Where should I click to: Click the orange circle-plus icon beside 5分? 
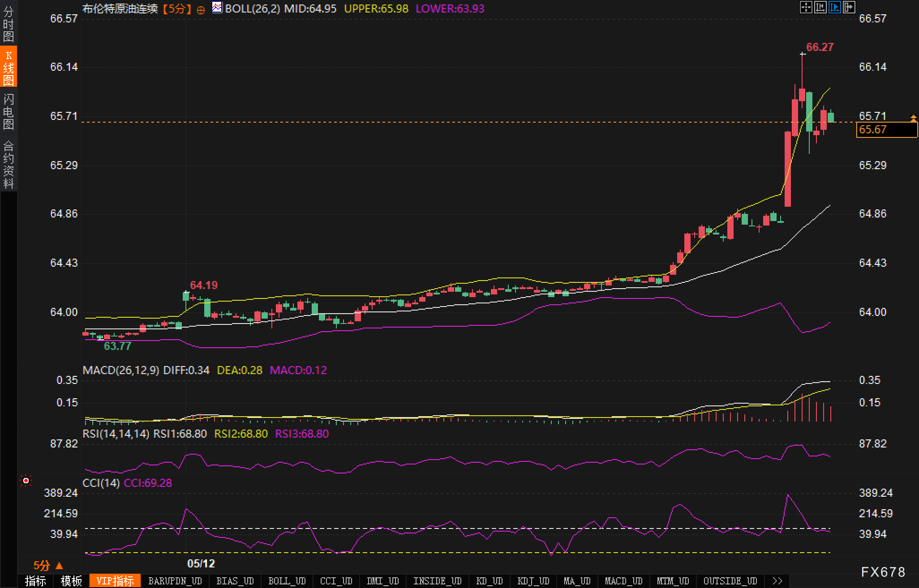pos(201,10)
